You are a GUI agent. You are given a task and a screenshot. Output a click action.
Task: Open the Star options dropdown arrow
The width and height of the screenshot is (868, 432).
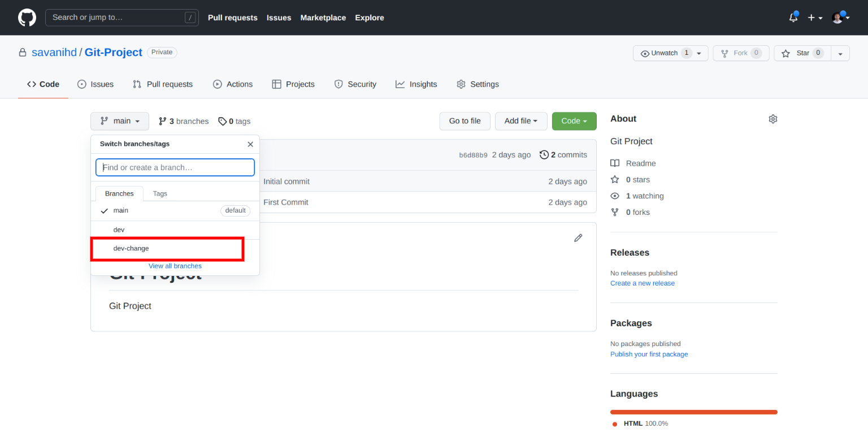(x=840, y=53)
